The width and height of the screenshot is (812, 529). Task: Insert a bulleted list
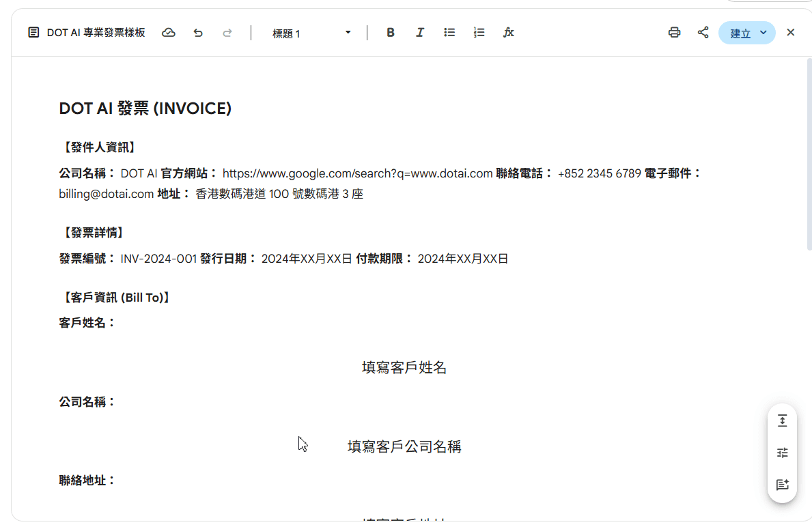pos(449,33)
